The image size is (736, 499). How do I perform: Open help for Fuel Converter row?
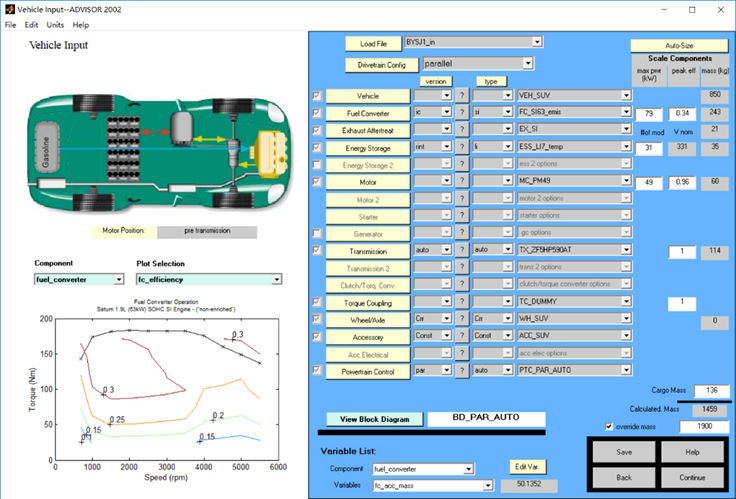pyautogui.click(x=463, y=113)
